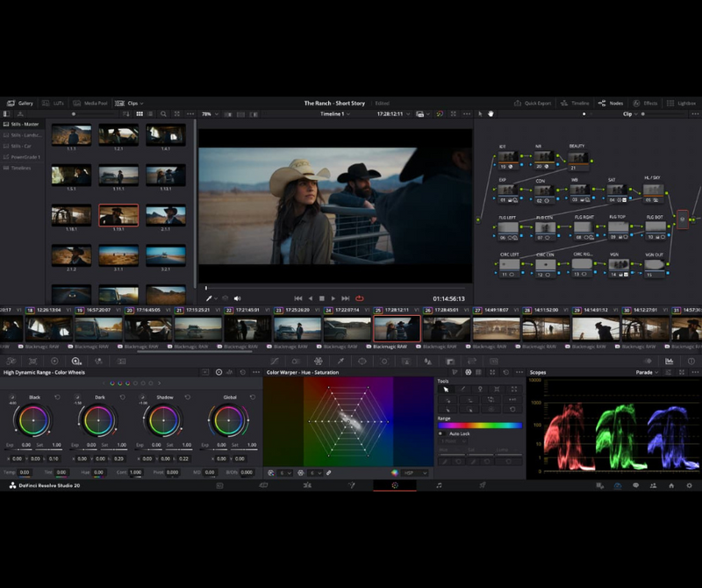Screen dimensions: 702x588
Task: Open the Media Pool panel
Action: 90,103
